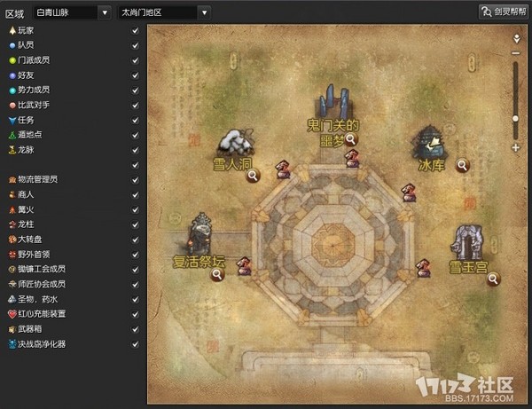Click the 遁地点 legend icon

point(12,135)
